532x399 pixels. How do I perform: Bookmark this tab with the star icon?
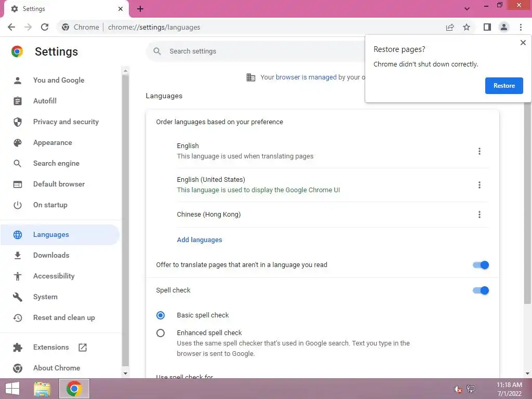click(467, 27)
